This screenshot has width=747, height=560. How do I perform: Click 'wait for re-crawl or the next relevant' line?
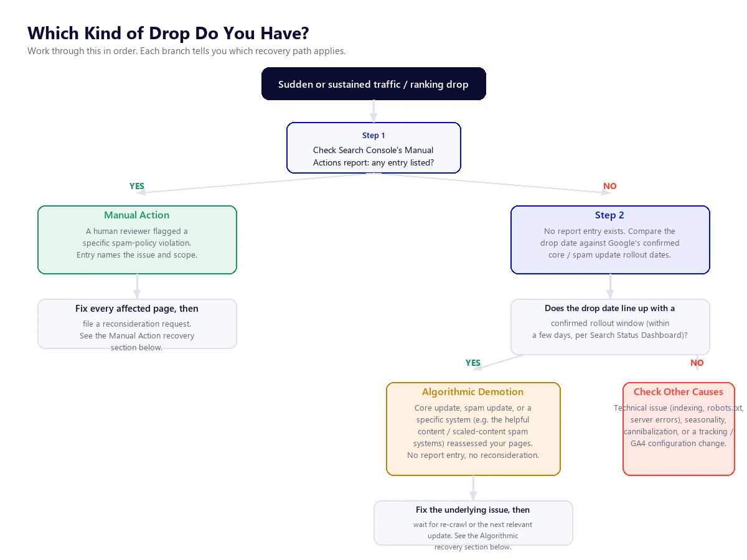(x=473, y=525)
